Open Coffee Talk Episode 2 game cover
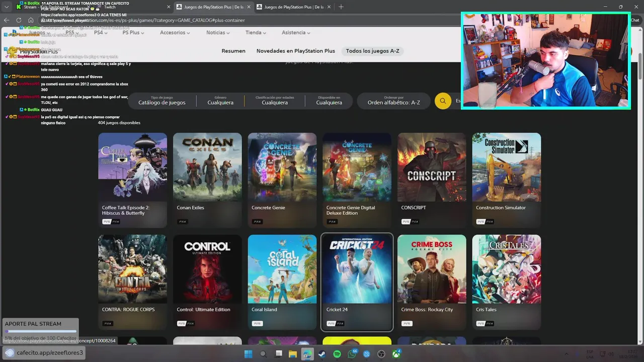Image resolution: width=644 pixels, height=362 pixels. tap(132, 167)
